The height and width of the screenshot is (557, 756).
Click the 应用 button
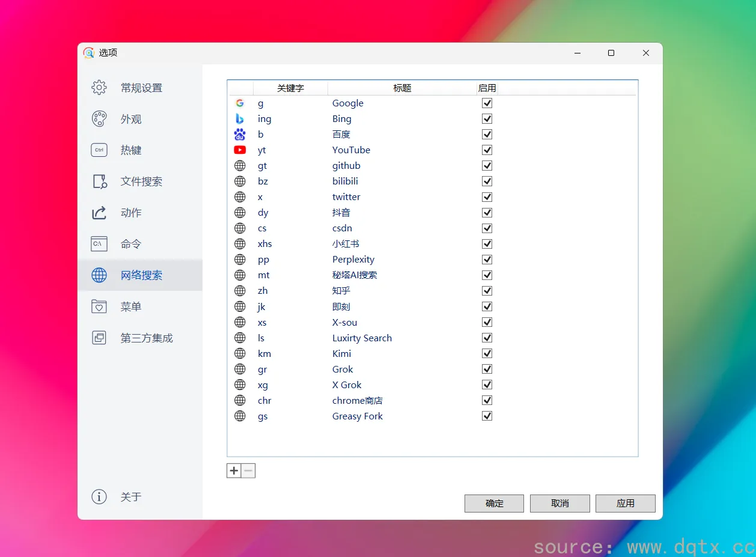coord(625,504)
